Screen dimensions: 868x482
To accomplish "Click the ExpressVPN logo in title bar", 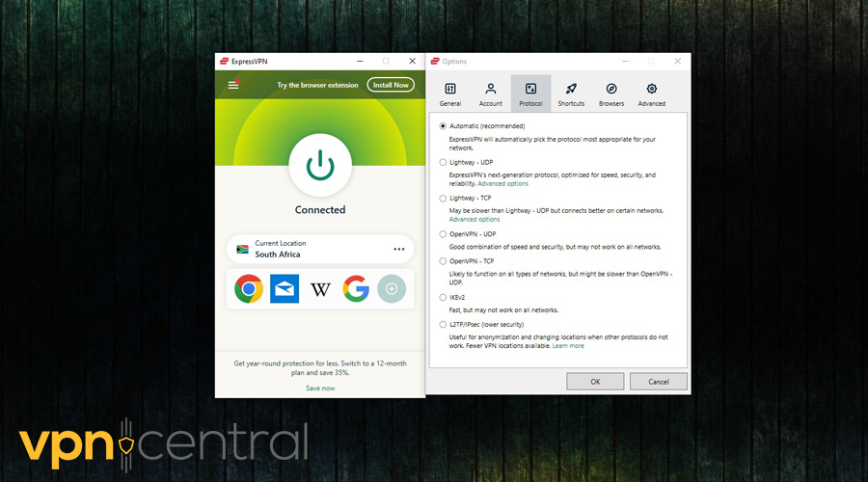I will (x=224, y=62).
